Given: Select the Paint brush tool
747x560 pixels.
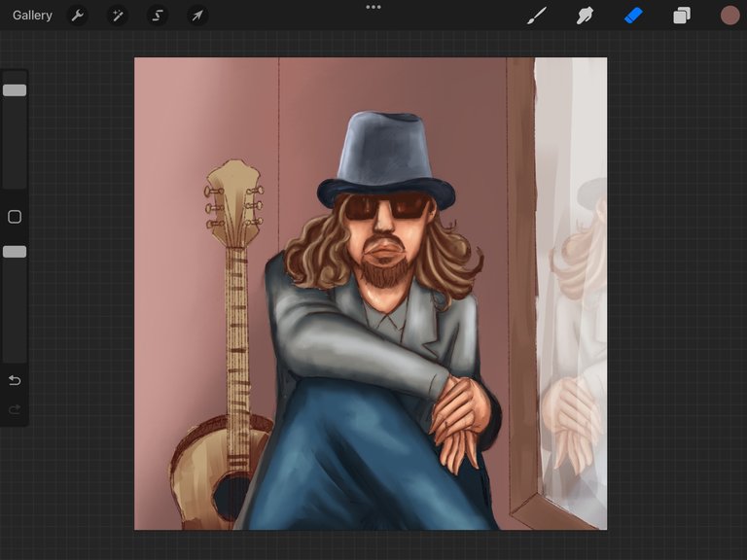Looking at the screenshot, I should point(537,16).
